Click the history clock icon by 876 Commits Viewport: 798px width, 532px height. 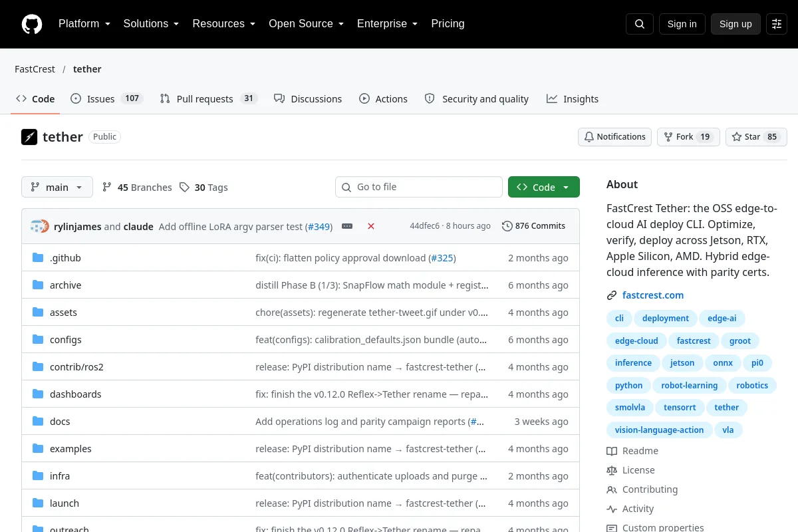pos(507,226)
